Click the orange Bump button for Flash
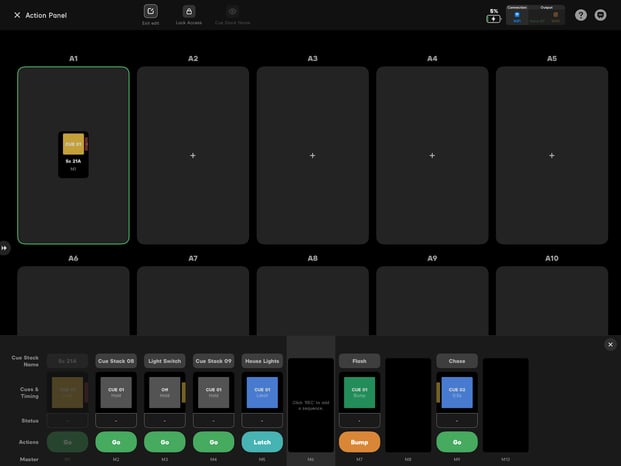Viewport: 621px width, 466px height. click(x=360, y=442)
